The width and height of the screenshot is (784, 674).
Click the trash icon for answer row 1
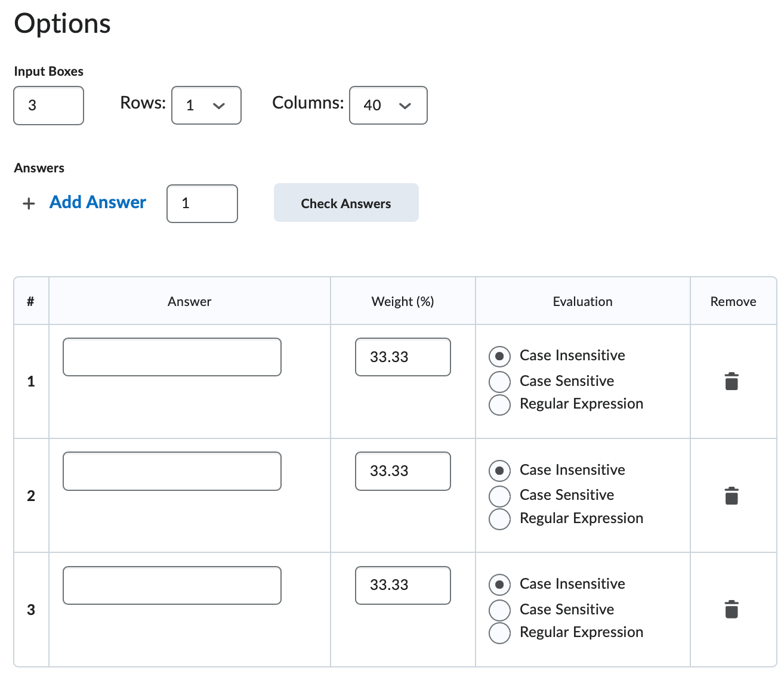click(733, 381)
